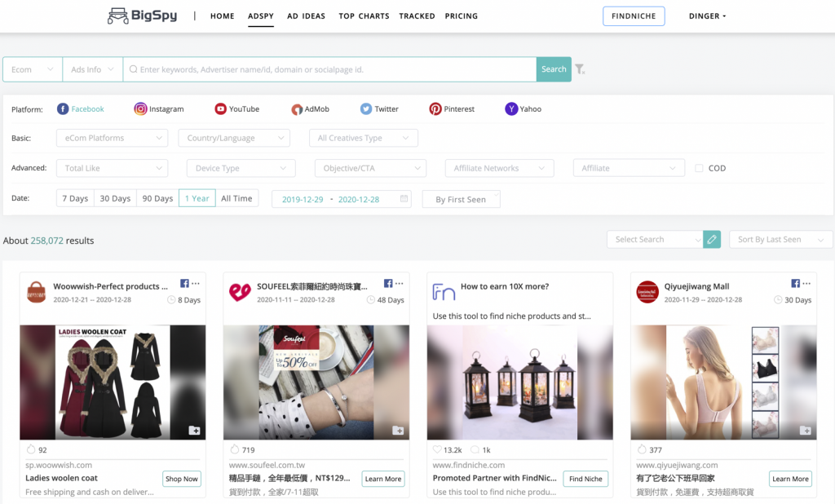The image size is (835, 504).
Task: Open the Total Like dropdown
Action: (x=112, y=168)
